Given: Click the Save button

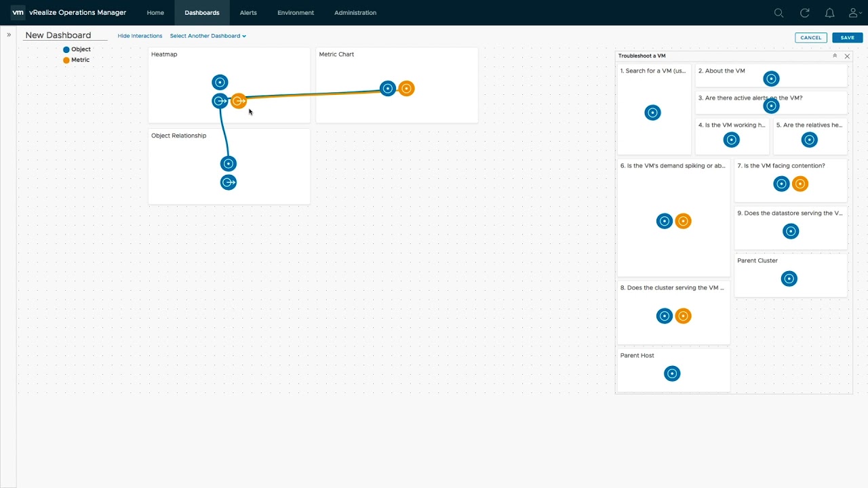Looking at the screenshot, I should pyautogui.click(x=847, y=38).
